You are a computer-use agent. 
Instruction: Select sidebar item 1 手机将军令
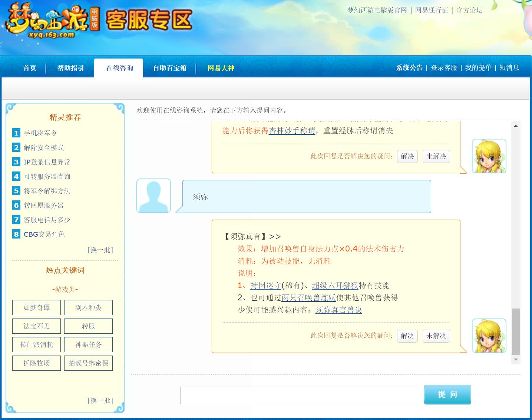[40, 133]
